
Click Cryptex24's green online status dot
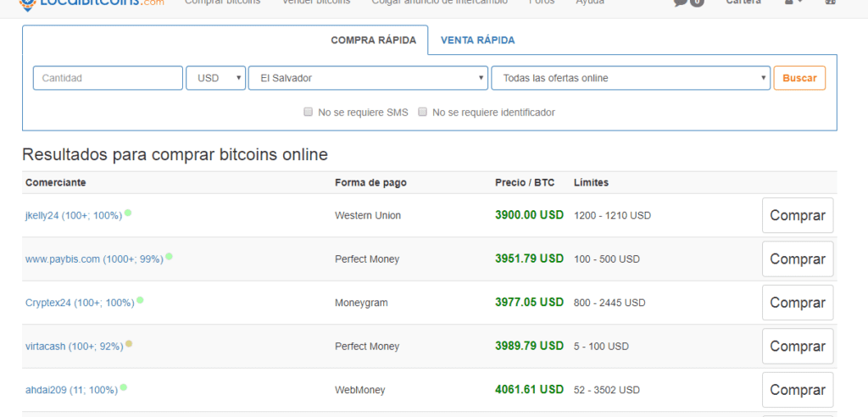(x=140, y=300)
